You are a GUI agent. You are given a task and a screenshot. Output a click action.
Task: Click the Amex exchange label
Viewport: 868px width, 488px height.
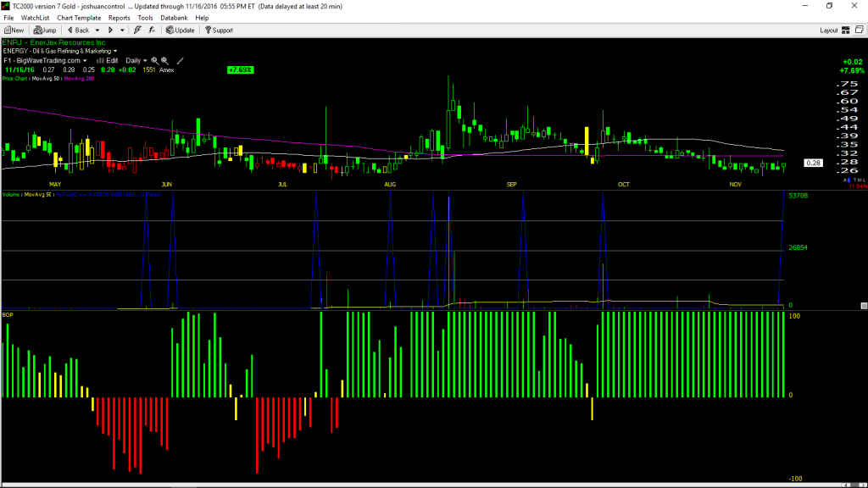(x=167, y=70)
